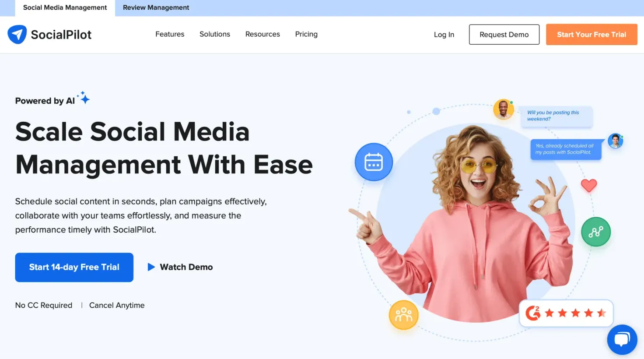Click the Watch Demo link

pos(186,267)
